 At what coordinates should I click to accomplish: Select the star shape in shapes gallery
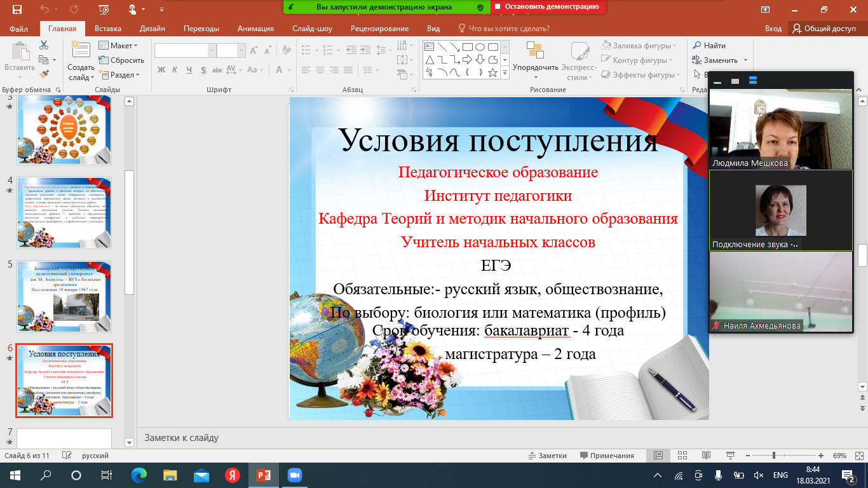click(492, 72)
